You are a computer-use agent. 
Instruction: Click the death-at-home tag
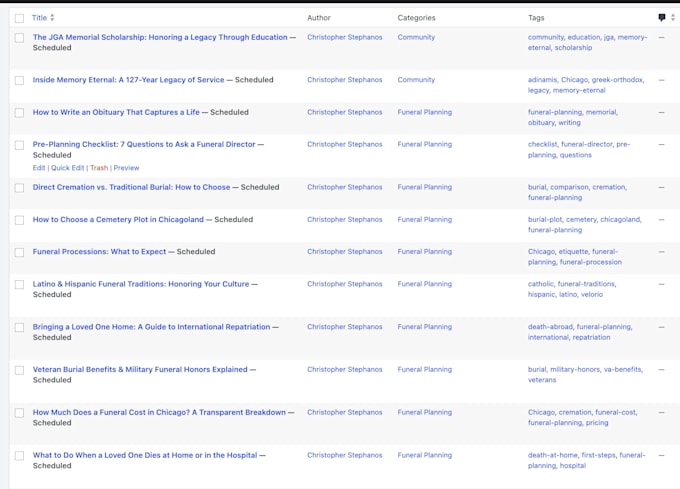(552, 455)
